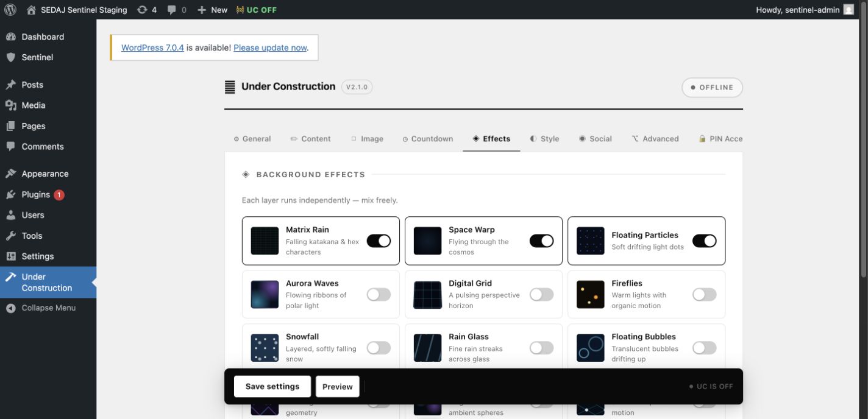Turn off the Space Warp toggle
The image size is (868, 419).
541,241
